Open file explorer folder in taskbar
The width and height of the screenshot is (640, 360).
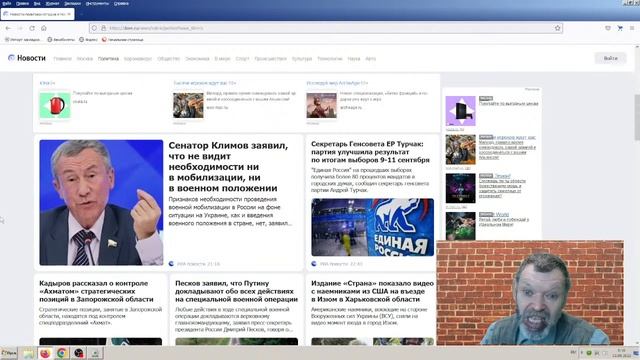[x=28, y=353]
